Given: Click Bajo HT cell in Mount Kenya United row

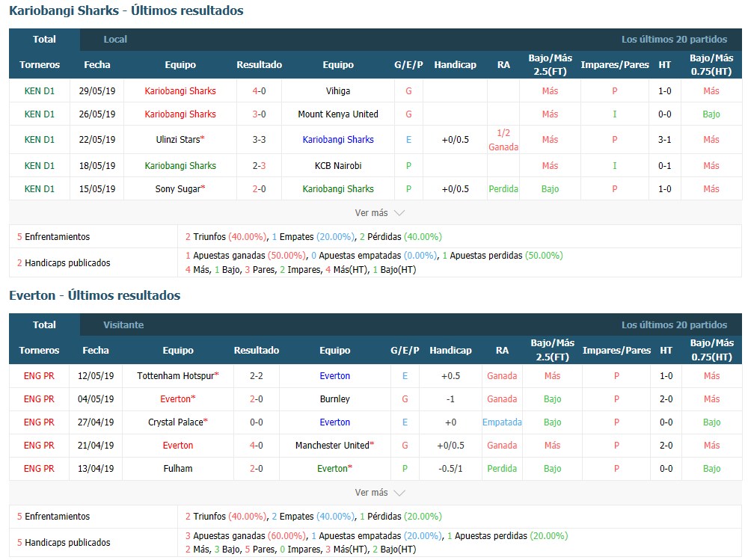Looking at the screenshot, I should [711, 114].
